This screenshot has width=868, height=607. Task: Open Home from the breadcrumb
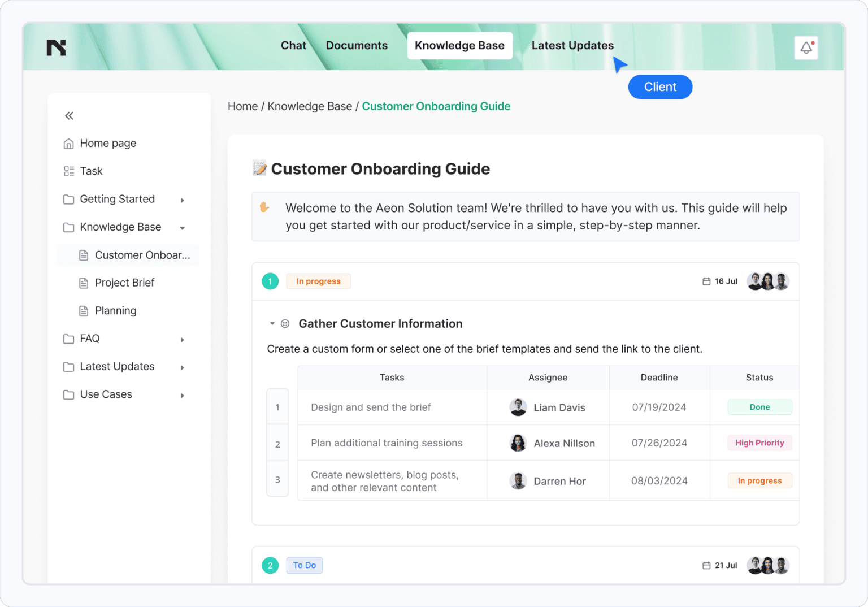(242, 106)
